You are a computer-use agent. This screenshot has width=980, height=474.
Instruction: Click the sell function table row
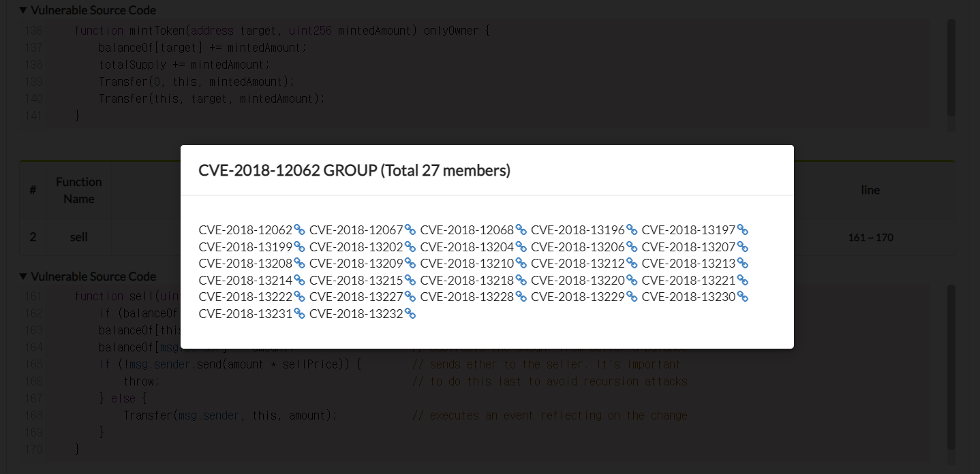point(79,238)
